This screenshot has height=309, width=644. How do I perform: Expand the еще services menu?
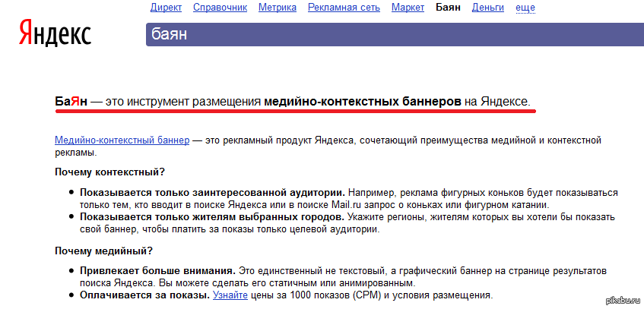pyautogui.click(x=525, y=8)
